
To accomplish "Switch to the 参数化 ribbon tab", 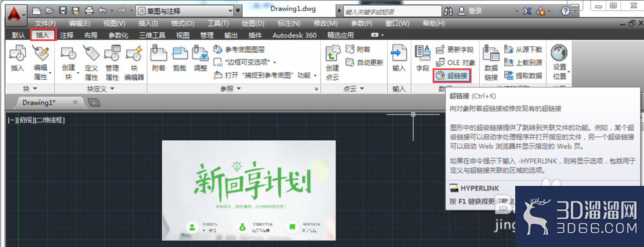I will click(x=118, y=35).
